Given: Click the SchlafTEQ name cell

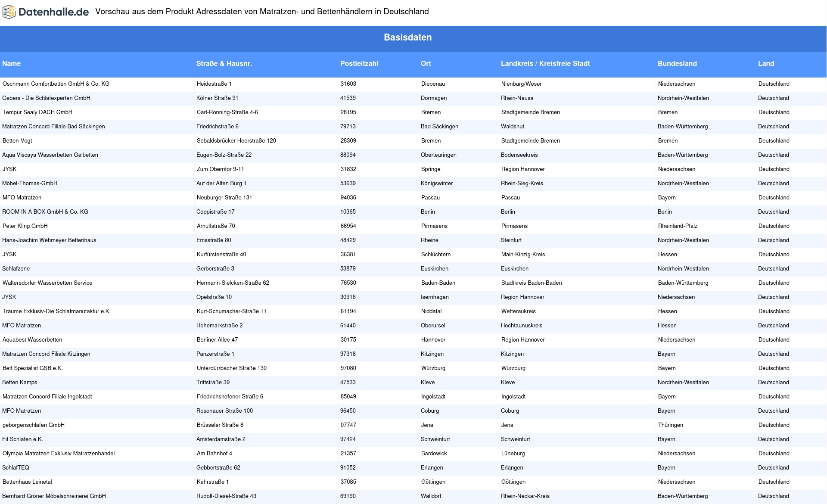Looking at the screenshot, I should 16,468.
